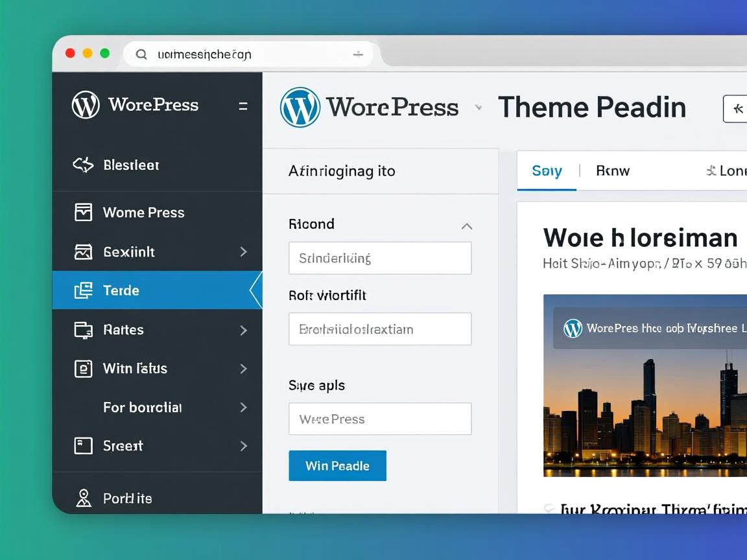
Task: Click the WordPress logo in the header
Action: [300, 107]
